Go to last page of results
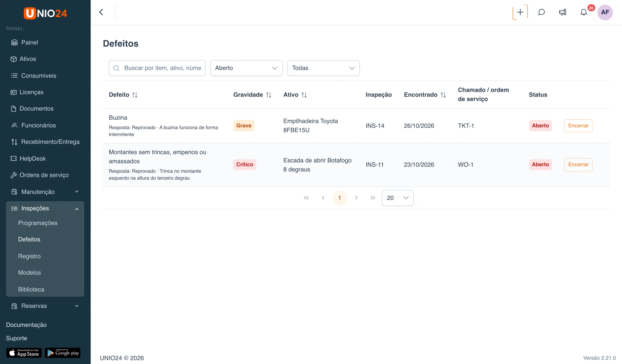This screenshot has height=364, width=622. pyautogui.click(x=373, y=198)
